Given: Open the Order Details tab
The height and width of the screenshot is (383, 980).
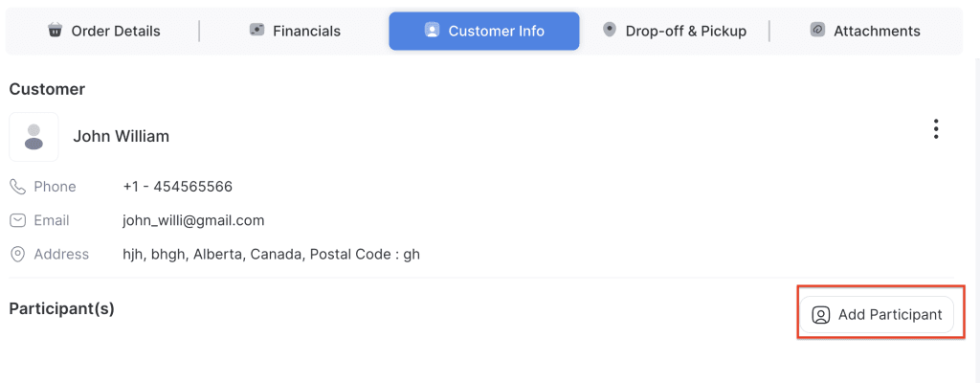Looking at the screenshot, I should [x=103, y=31].
